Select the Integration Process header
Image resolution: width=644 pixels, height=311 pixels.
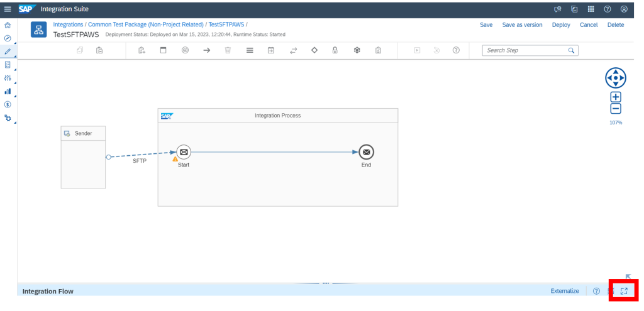click(278, 116)
